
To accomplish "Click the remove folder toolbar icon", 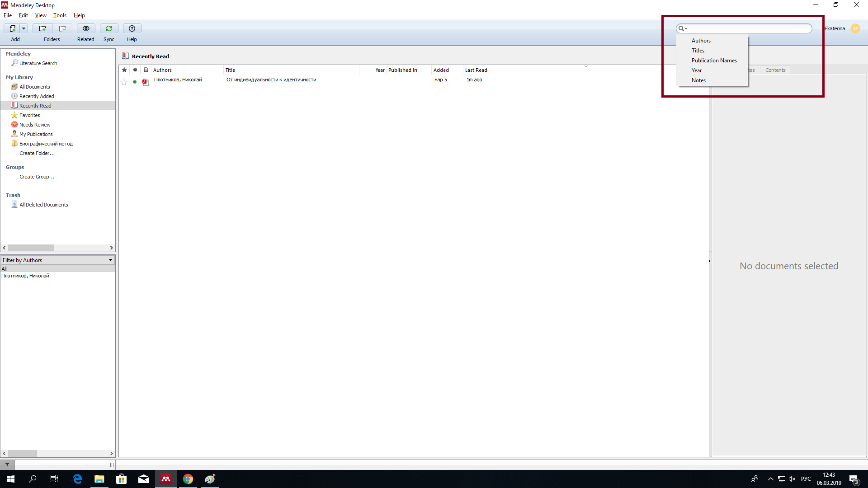I will point(62,28).
